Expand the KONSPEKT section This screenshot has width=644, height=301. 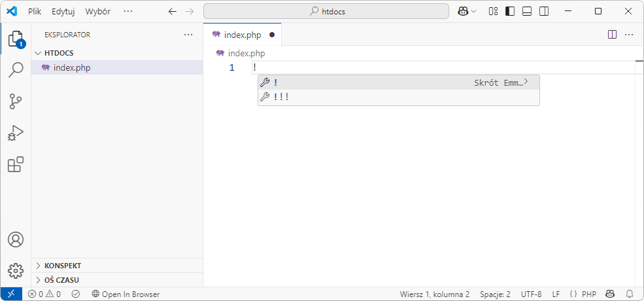click(x=63, y=266)
